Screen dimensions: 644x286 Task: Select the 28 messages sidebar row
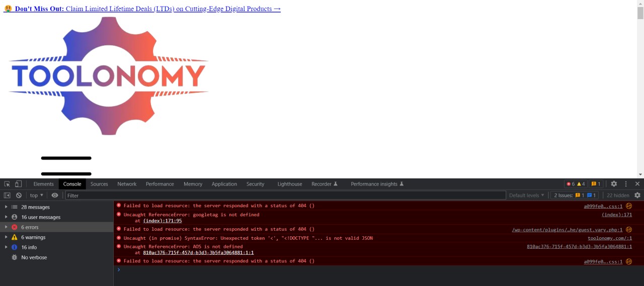56,207
